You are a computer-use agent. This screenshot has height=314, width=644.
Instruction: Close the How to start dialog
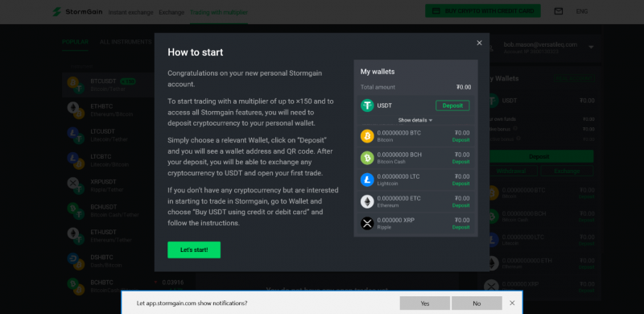479,43
